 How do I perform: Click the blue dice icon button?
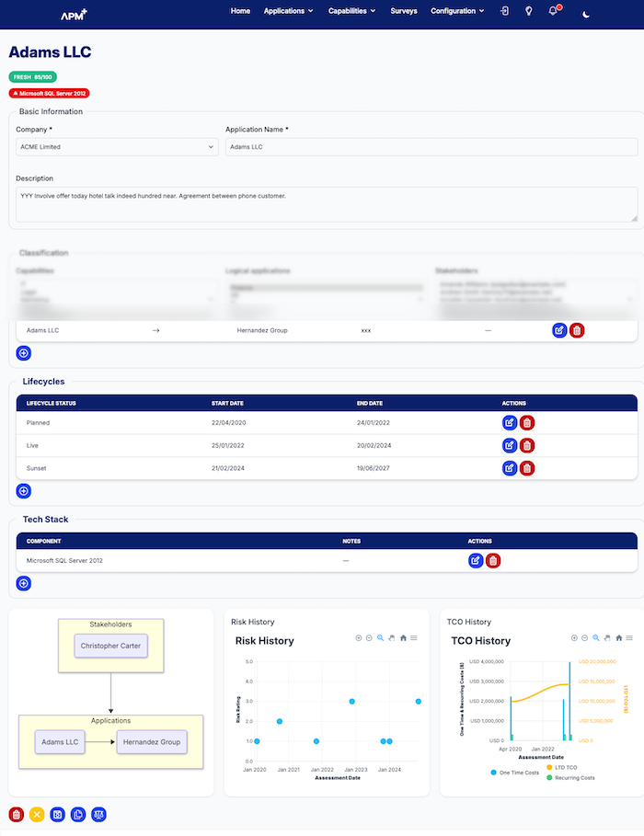[58, 815]
